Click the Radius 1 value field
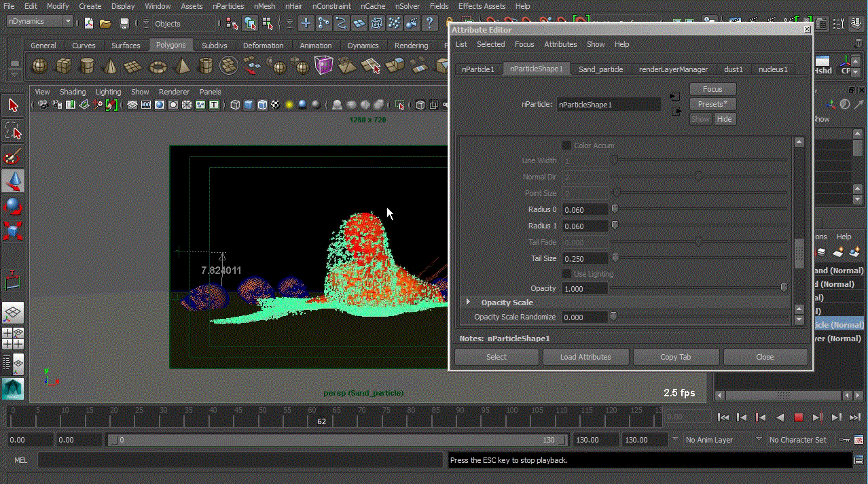The height and width of the screenshot is (484, 868). tap(585, 226)
